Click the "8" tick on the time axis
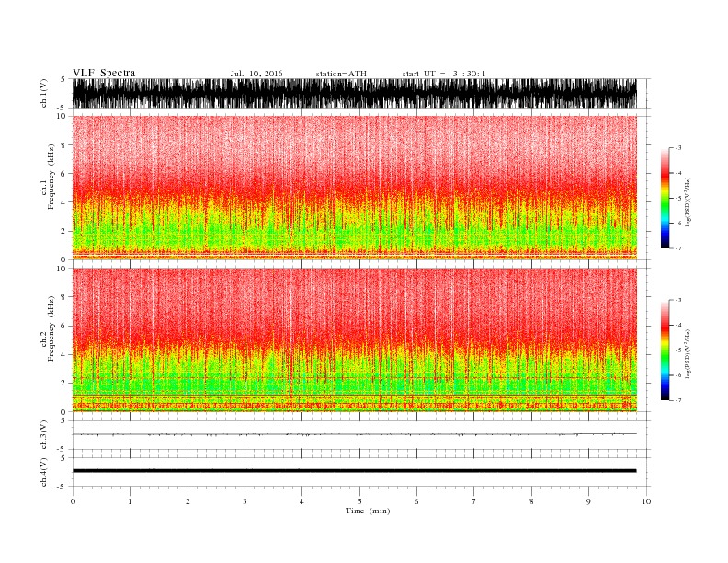Viewport: 728px width, 563px height. tap(531, 501)
